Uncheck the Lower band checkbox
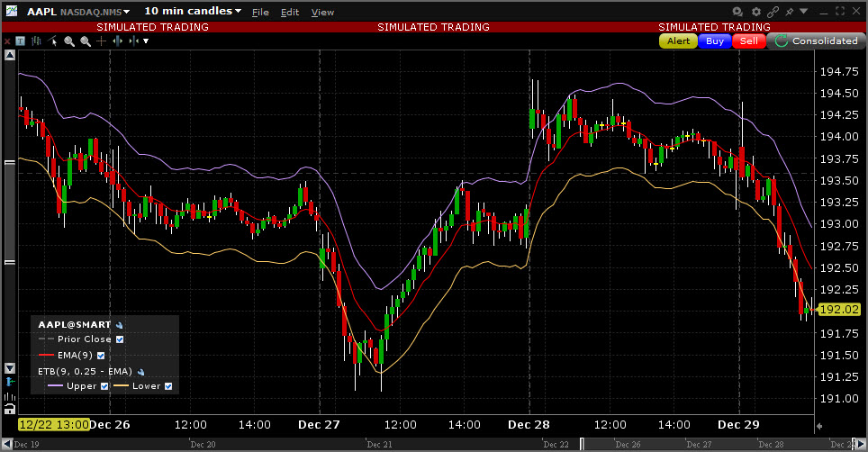Viewport: 868px width, 452px height. tap(168, 386)
